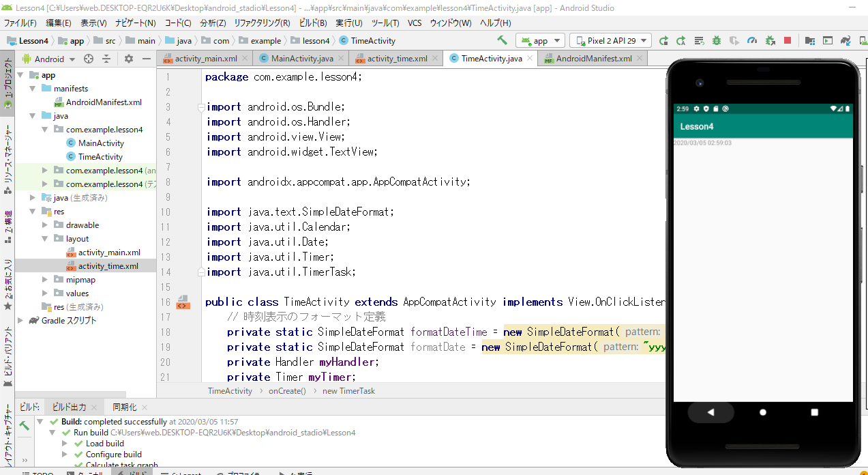Click the new TimerTask breadcrumb
Viewport: 868px width, 475px height.
coord(348,391)
